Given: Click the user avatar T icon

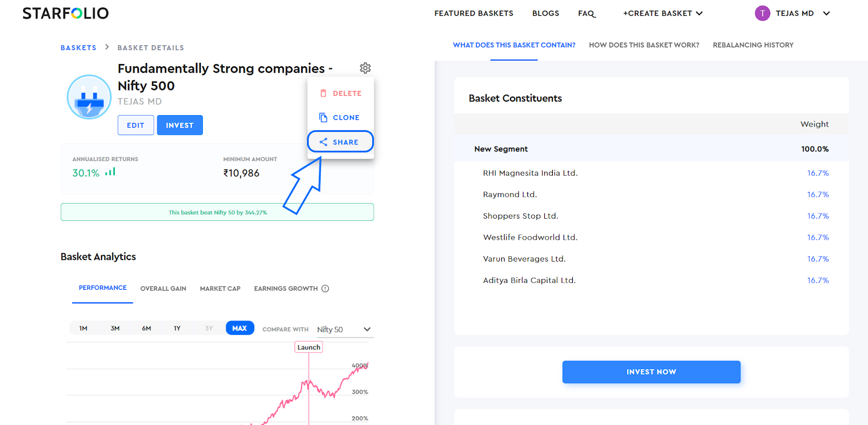Looking at the screenshot, I should pos(762,14).
